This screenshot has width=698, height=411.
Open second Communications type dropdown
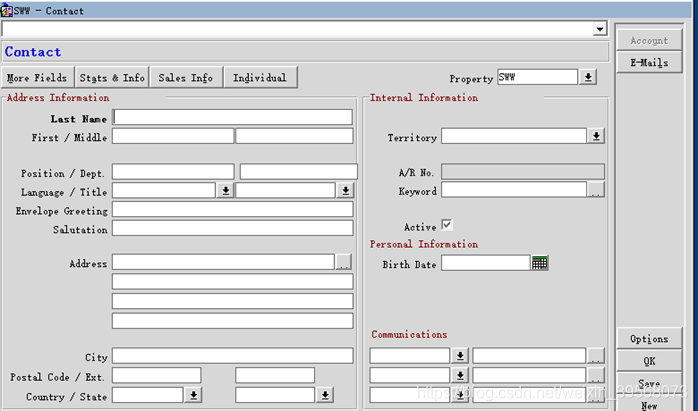(x=460, y=375)
